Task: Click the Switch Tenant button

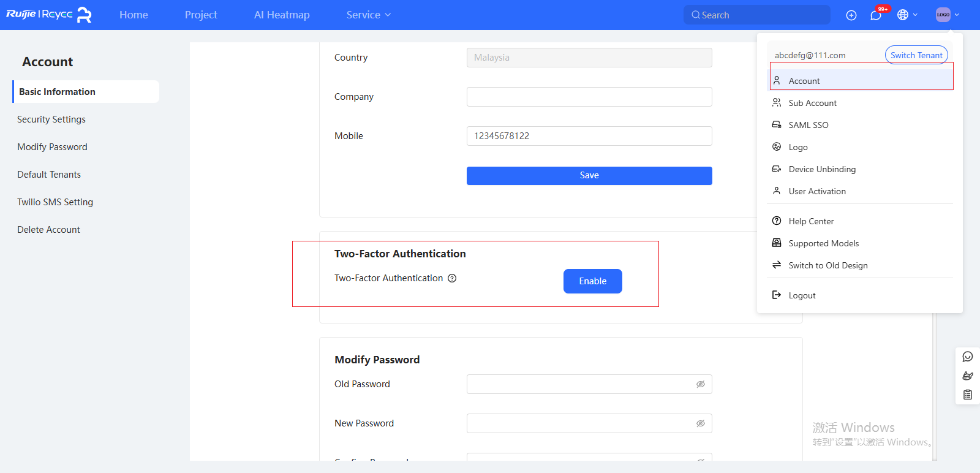Action: coord(916,55)
